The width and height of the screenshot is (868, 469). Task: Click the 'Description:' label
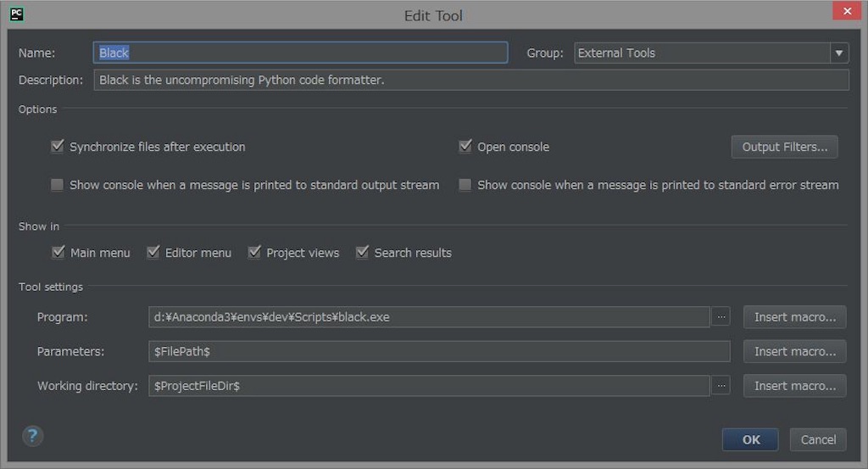tap(50, 81)
